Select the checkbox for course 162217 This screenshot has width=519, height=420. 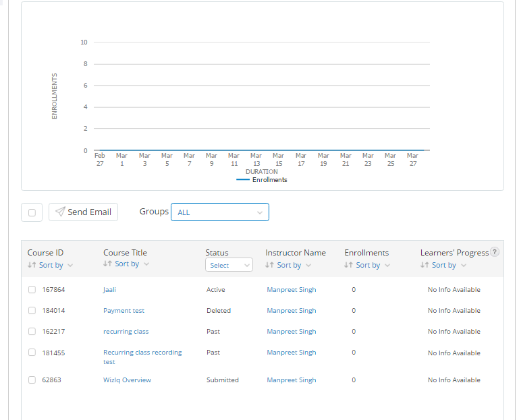coord(32,332)
